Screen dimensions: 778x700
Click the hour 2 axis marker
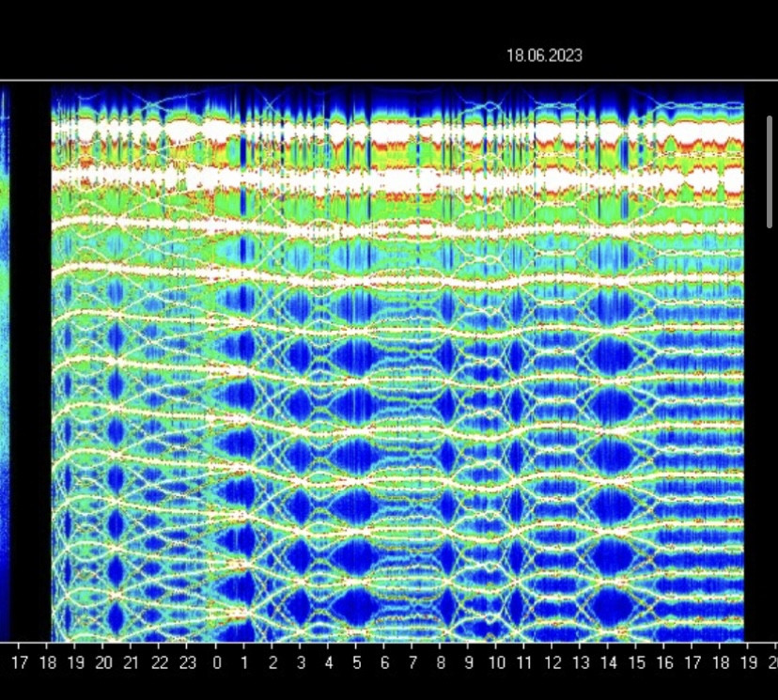(x=272, y=663)
